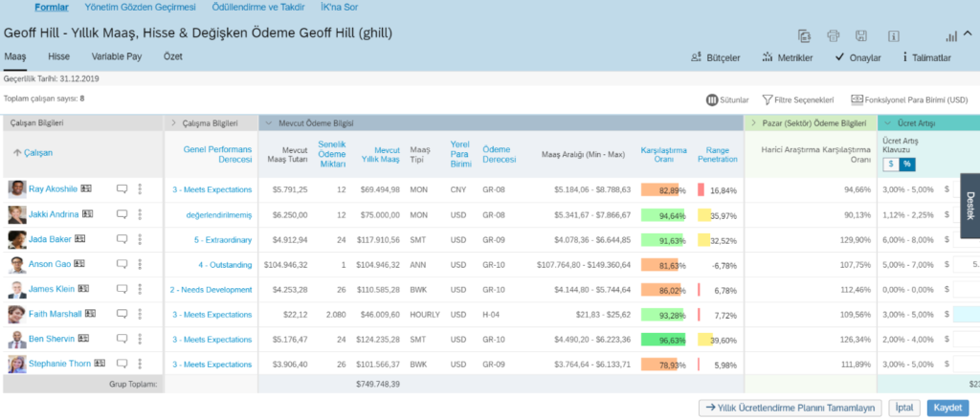This screenshot has width=980, height=420.
Task: Select percent mode for Ücret Artışı Klavuzu
Action: pos(906,165)
